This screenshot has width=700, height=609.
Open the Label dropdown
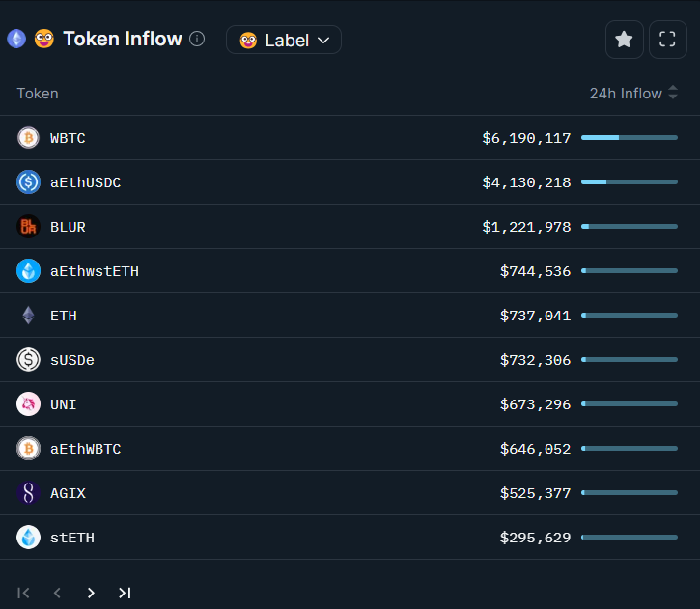pos(284,40)
